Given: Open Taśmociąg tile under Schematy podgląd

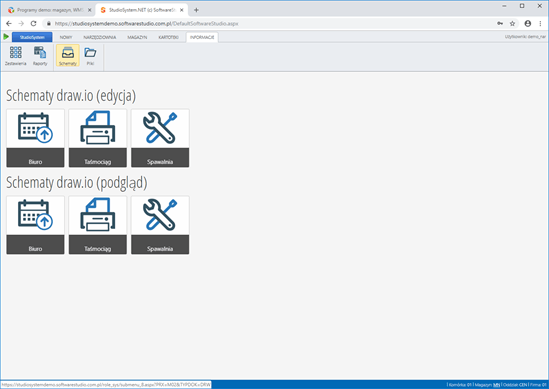Looking at the screenshot, I should point(98,225).
